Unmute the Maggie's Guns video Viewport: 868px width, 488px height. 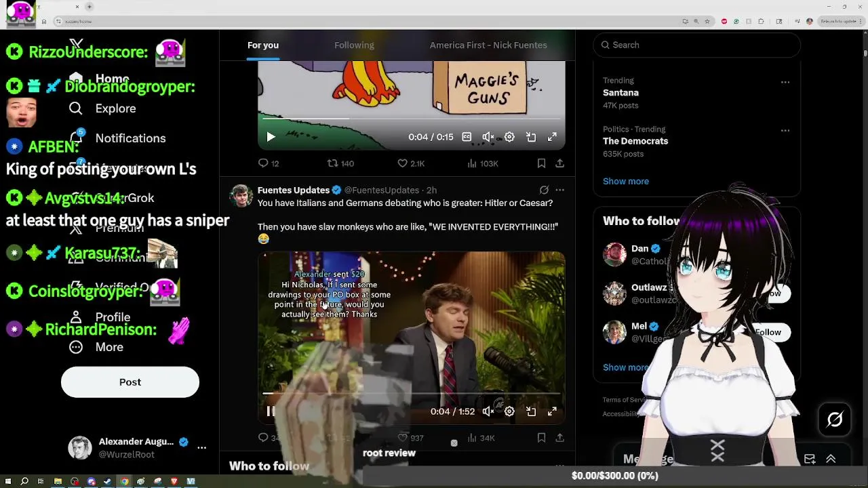[488, 137]
